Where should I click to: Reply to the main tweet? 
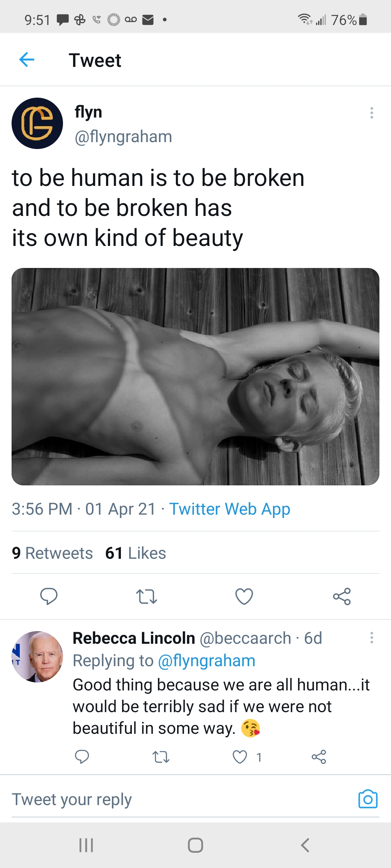(49, 596)
